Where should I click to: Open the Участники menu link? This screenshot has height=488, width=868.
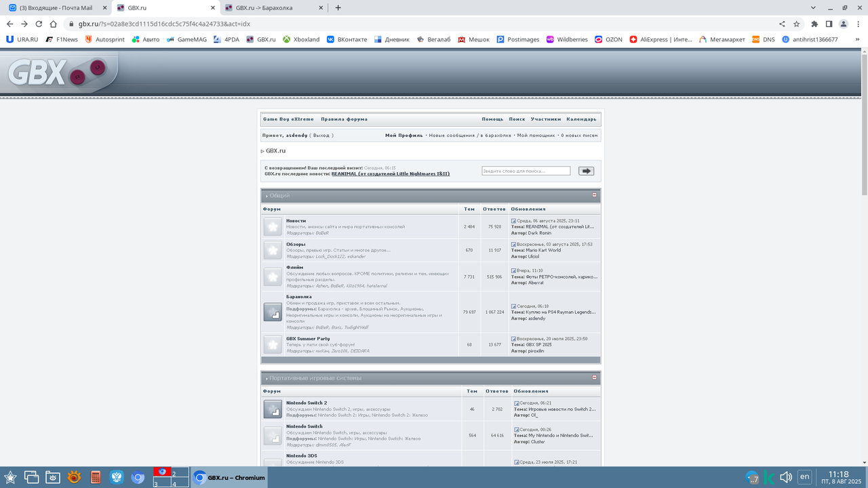pos(546,119)
